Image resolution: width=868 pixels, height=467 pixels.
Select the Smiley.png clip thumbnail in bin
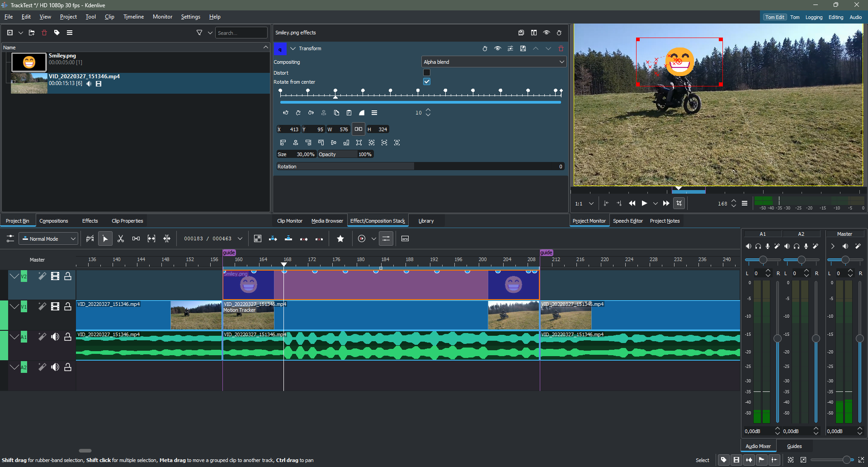pos(29,62)
